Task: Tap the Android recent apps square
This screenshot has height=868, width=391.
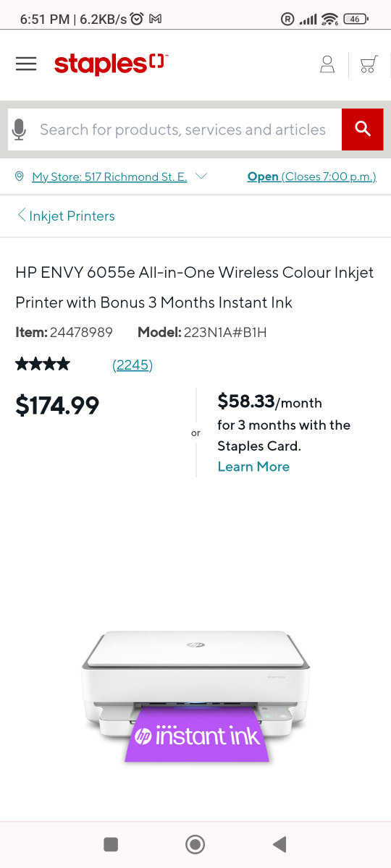Action: point(111,844)
